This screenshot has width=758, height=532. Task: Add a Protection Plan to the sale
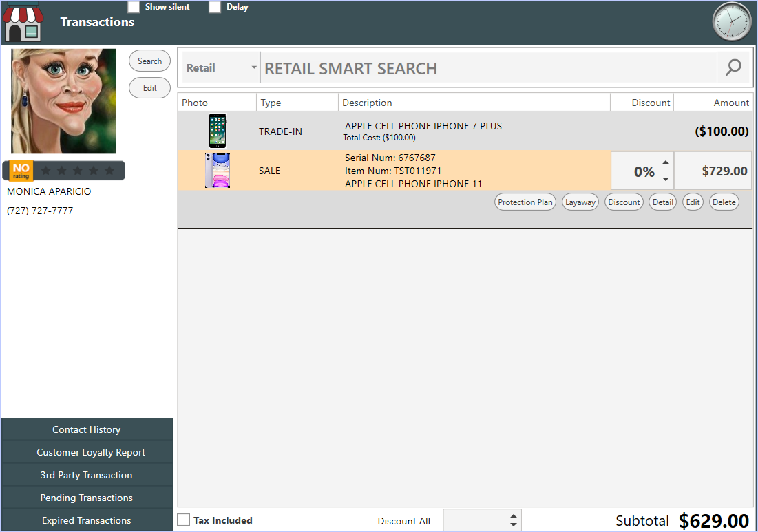pos(525,202)
